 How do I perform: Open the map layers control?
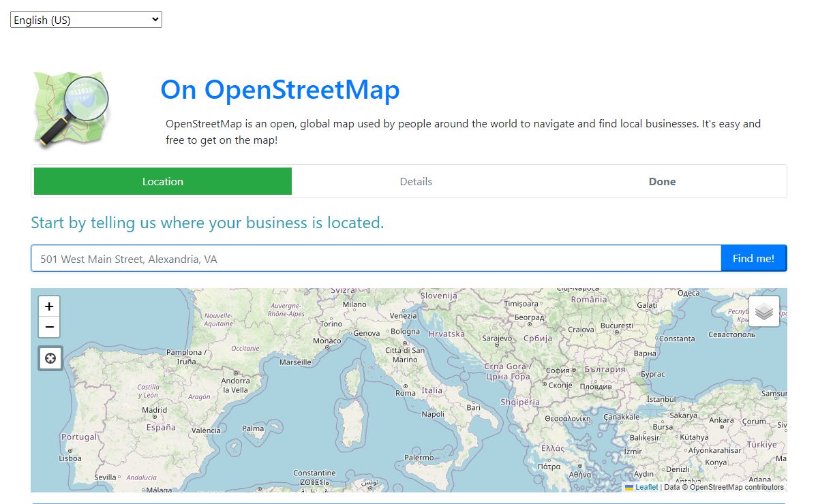coord(764,311)
